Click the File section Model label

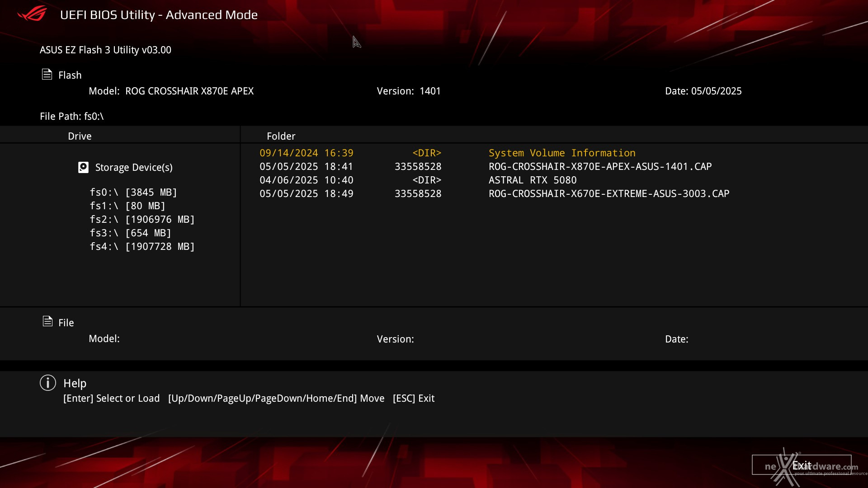[x=104, y=338]
